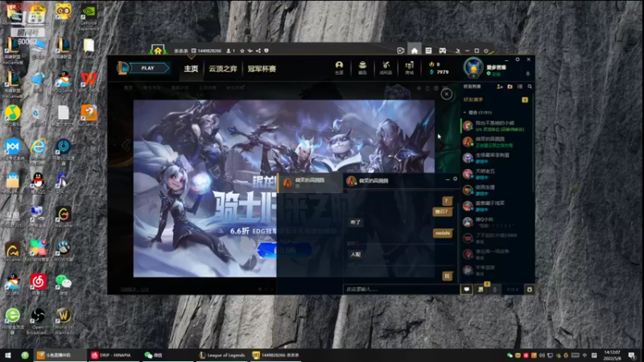Click the PLAY button in League client
The width and height of the screenshot is (644, 362).
[x=148, y=68]
